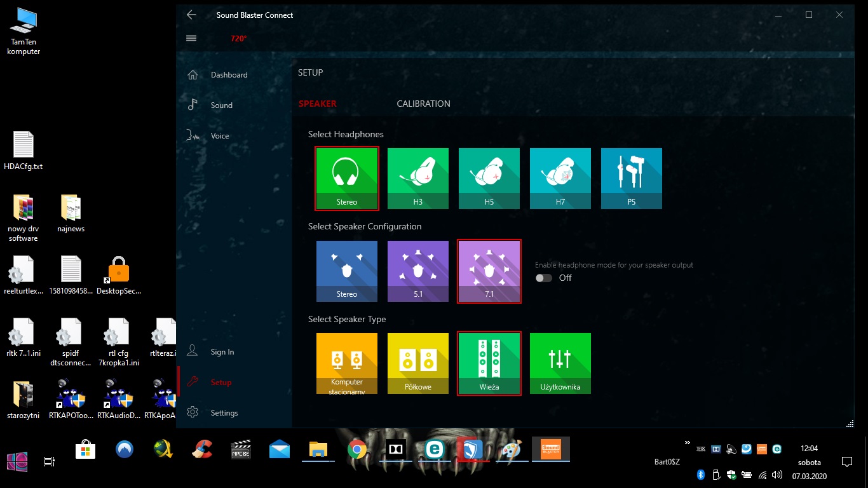
Task: Open Windows Start menu
Action: [x=17, y=461]
